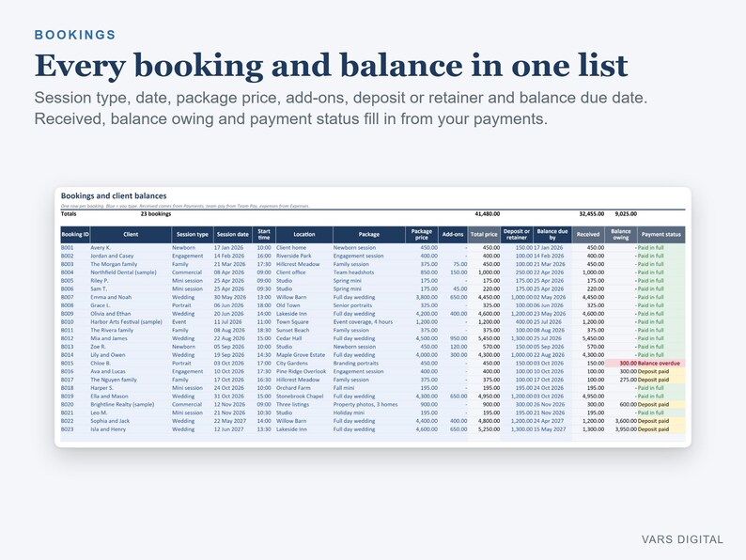
Task: Select the 23 bookings totals cell
Action: pyautogui.click(x=156, y=214)
